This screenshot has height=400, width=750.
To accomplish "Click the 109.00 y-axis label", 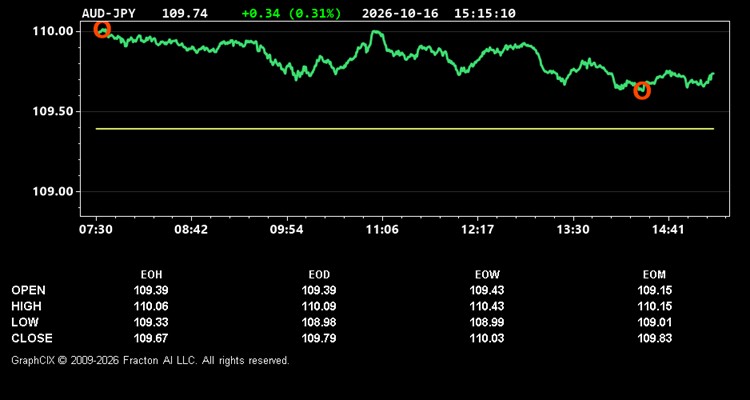I will [53, 191].
